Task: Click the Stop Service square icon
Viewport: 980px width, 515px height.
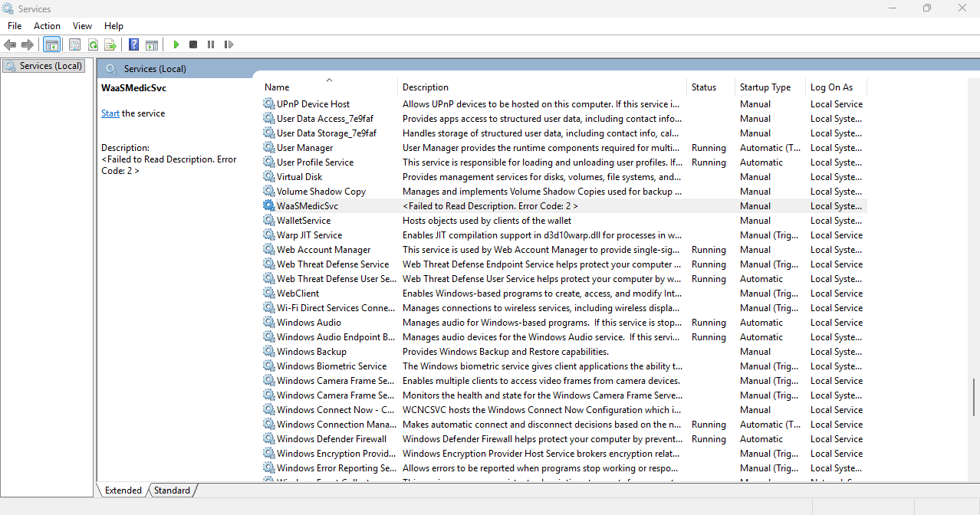Action: [193, 44]
